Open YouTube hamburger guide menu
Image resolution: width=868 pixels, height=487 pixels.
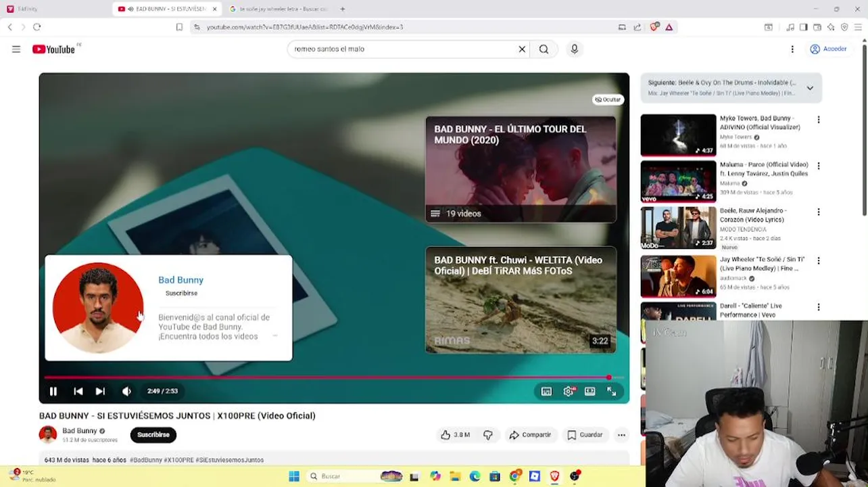(x=16, y=49)
